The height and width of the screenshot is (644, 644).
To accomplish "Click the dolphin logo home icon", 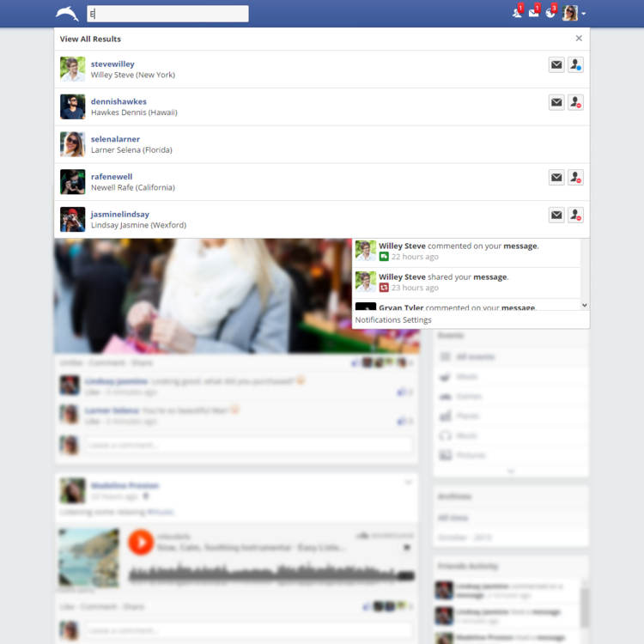I will tap(67, 14).
